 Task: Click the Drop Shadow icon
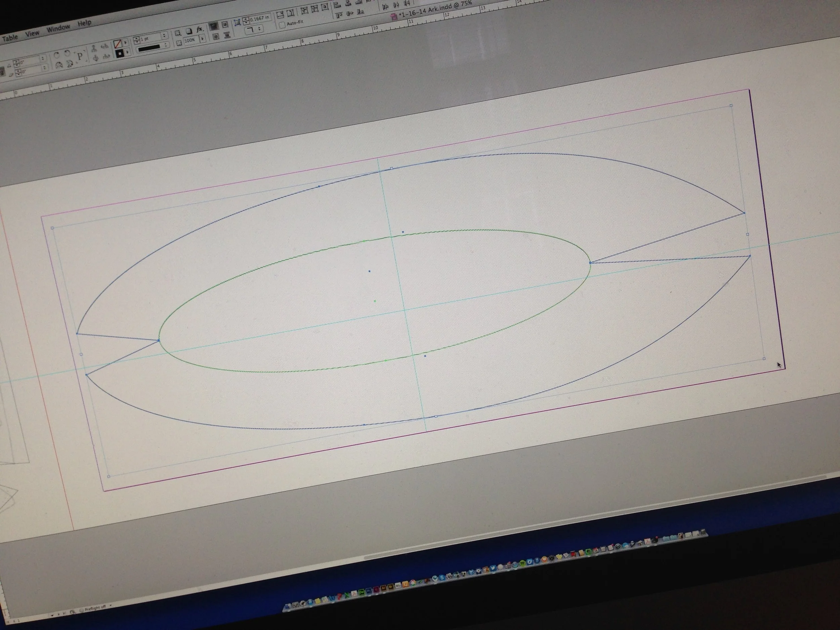(189, 31)
